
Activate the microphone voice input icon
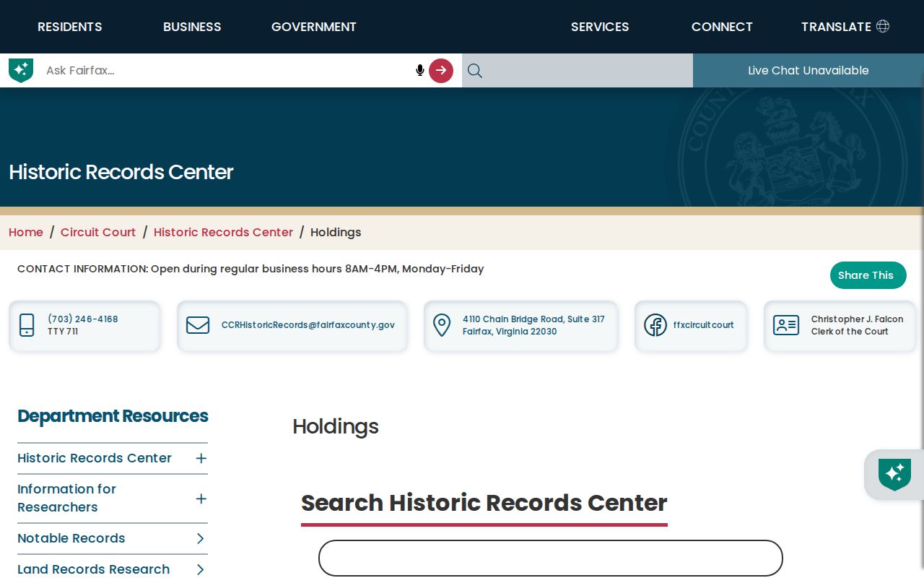tap(420, 70)
